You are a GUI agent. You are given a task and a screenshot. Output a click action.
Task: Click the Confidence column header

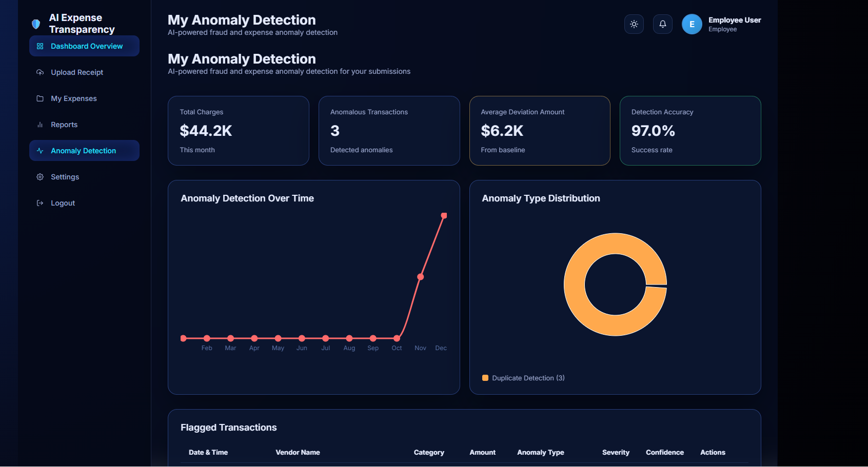pyautogui.click(x=665, y=452)
